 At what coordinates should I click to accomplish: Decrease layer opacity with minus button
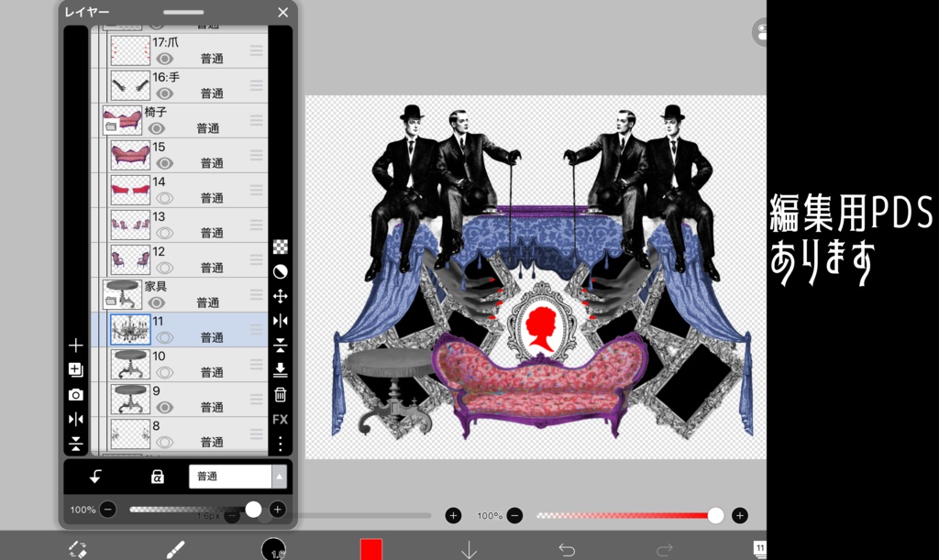108,510
